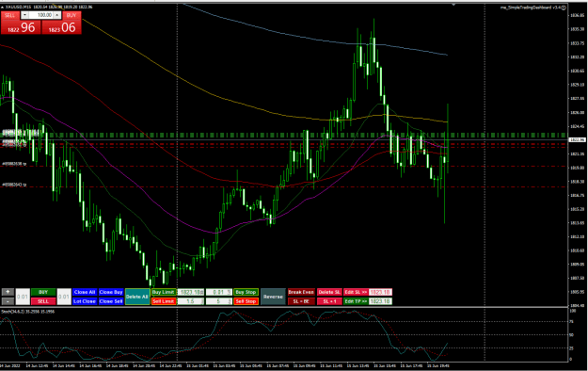Click the smiley icon beside ma_SimpleTradingDashboard

tap(564, 8)
